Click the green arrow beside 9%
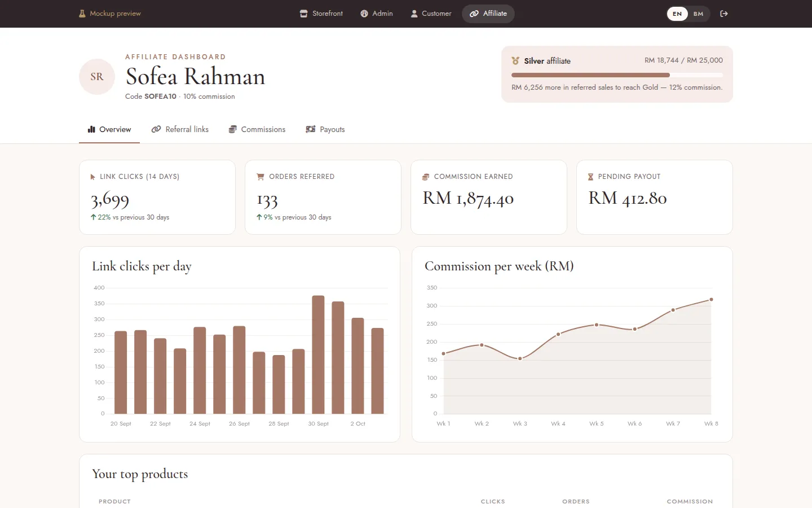Screen dimensions: 812x508 (259, 217)
